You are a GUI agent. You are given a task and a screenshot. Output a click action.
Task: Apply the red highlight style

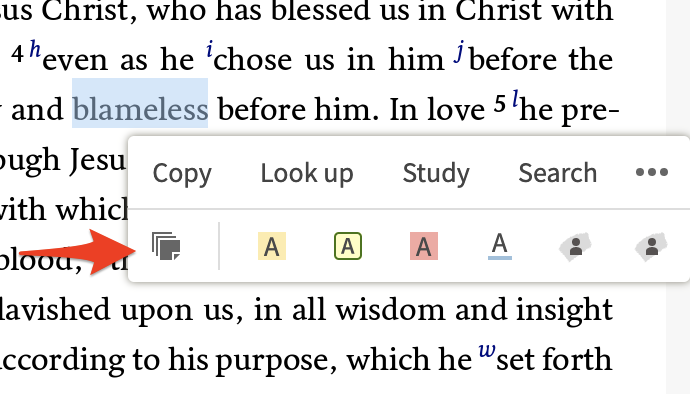coord(424,246)
